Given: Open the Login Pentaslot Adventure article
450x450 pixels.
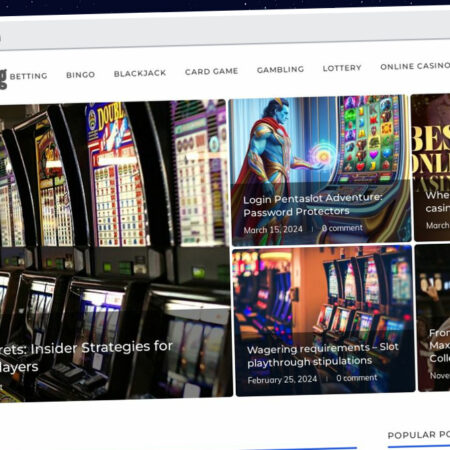Looking at the screenshot, I should 313,205.
